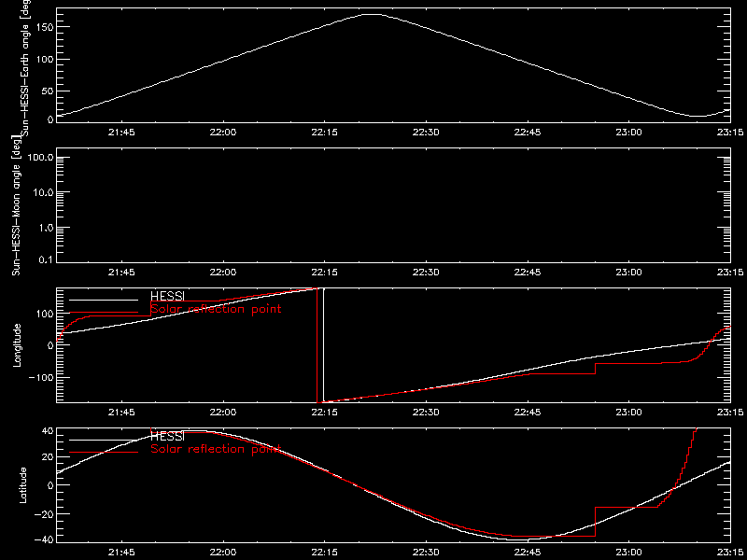Click 22:45 tick under Moon angle plot
Viewport: 747px width, 560px height.
528,273
